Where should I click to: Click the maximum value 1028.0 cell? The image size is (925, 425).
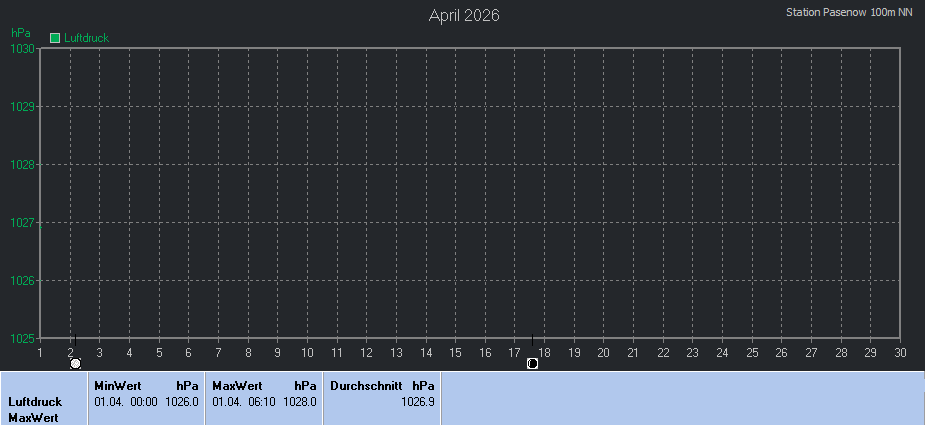click(x=300, y=401)
